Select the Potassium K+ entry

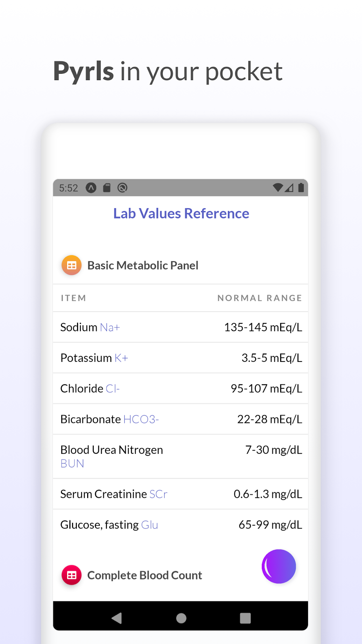[181, 358]
